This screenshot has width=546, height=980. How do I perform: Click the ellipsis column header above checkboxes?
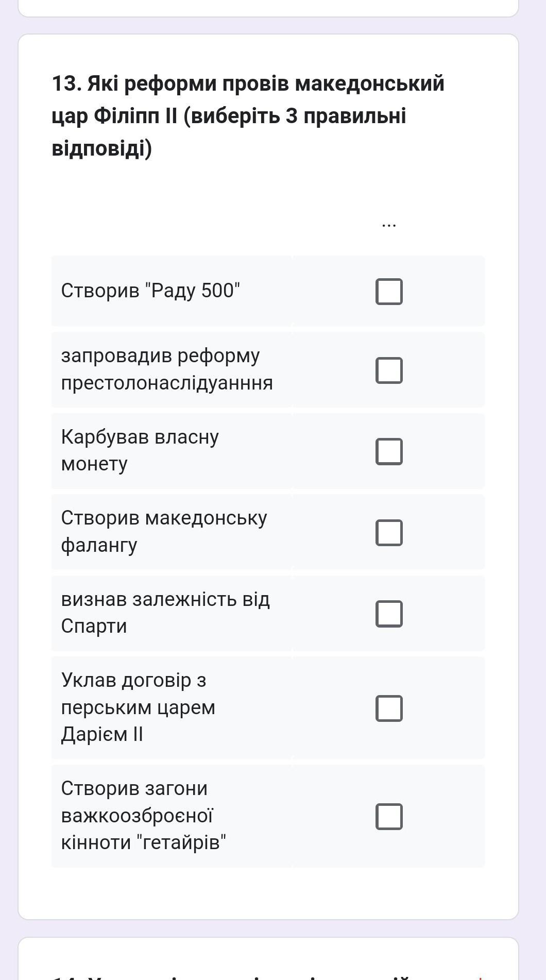(x=389, y=225)
